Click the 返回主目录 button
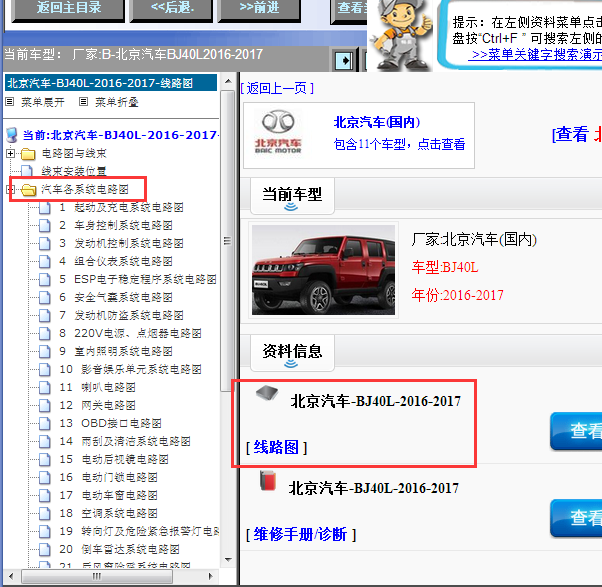602x587 pixels. click(x=68, y=9)
